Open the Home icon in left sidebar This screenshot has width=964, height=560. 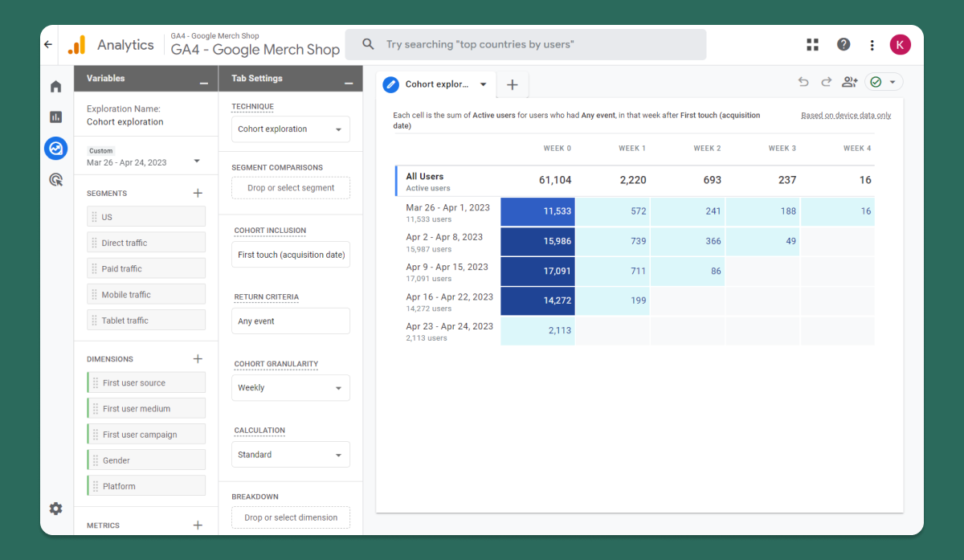tap(55, 86)
